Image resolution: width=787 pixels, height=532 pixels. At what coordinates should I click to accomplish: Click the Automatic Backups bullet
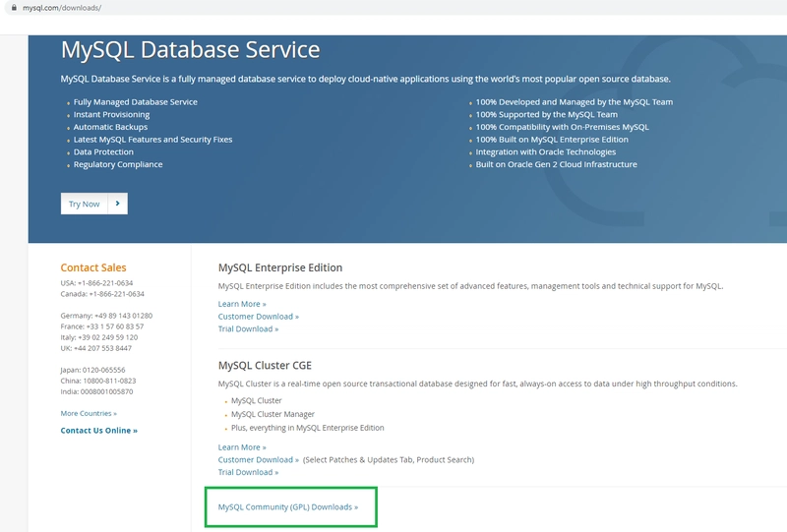[x=110, y=127]
